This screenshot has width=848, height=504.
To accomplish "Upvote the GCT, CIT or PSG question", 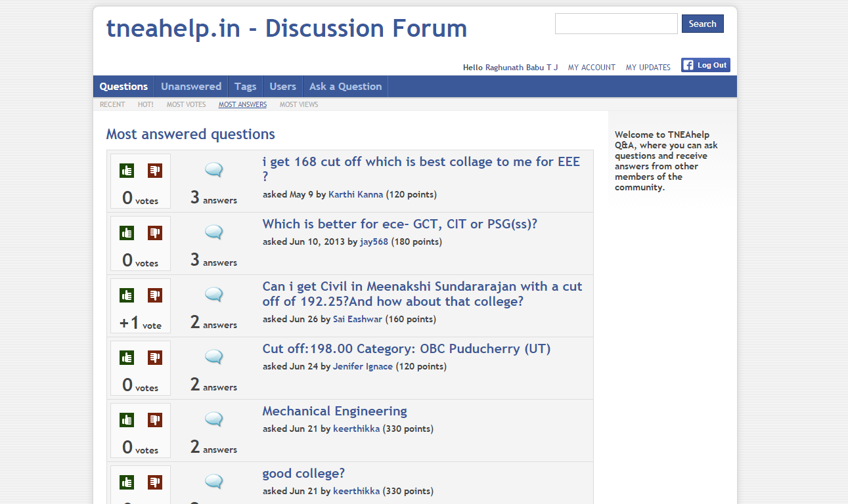I will (x=127, y=233).
